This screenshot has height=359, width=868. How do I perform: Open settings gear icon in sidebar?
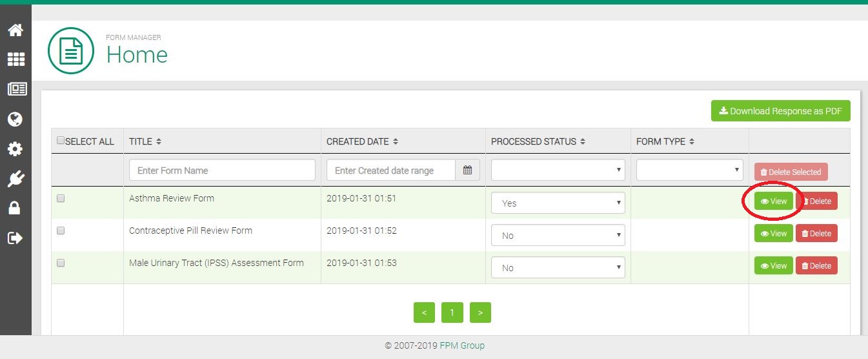tap(15, 149)
